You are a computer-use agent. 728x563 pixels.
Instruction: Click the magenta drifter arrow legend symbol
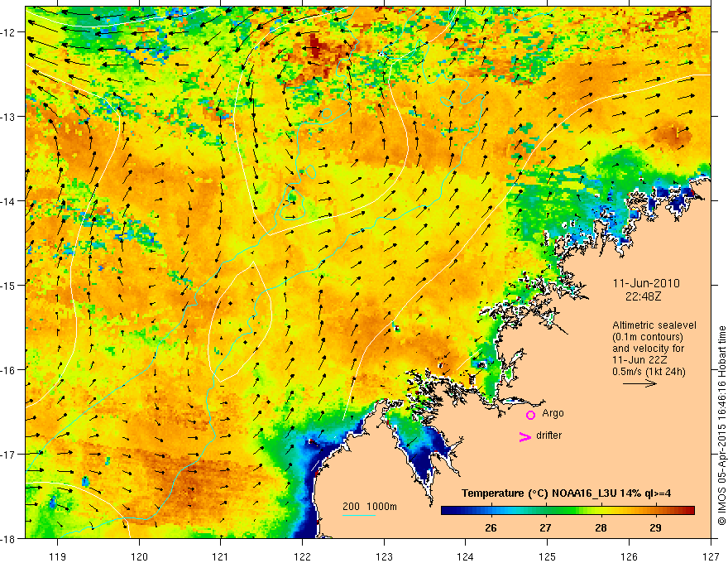click(x=525, y=436)
